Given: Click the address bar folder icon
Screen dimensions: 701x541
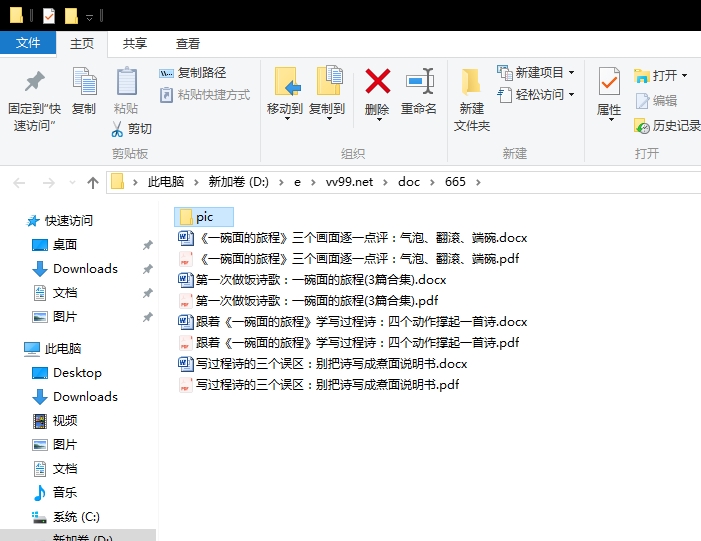Looking at the screenshot, I should tap(117, 182).
